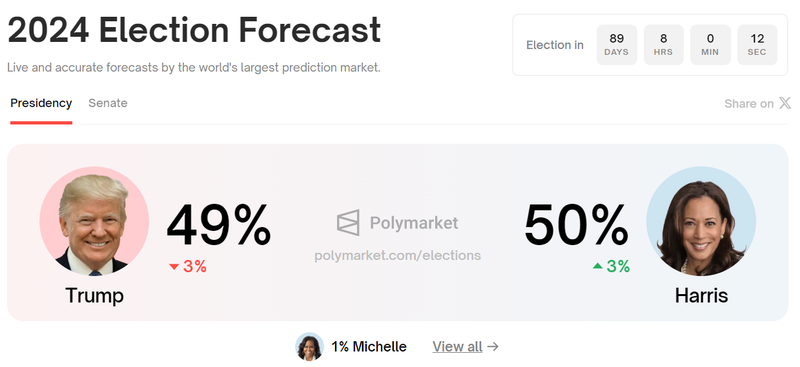The image size is (800, 367).
Task: Click Trump's portrait photo
Action: (94, 221)
